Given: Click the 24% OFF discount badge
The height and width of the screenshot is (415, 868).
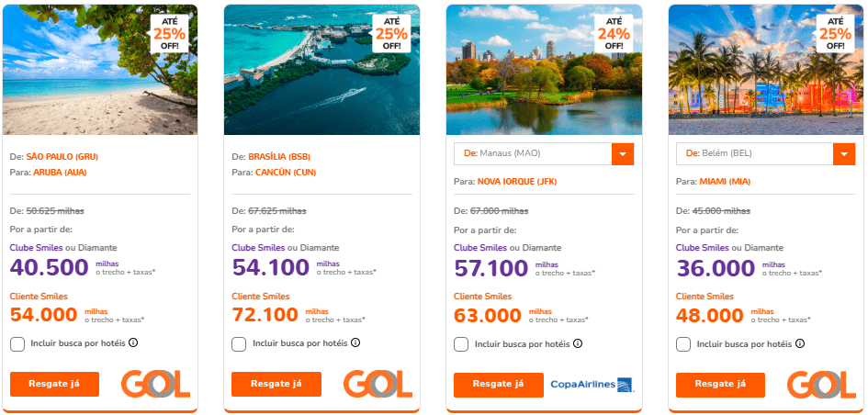Looking at the screenshot, I should pyautogui.click(x=614, y=33).
